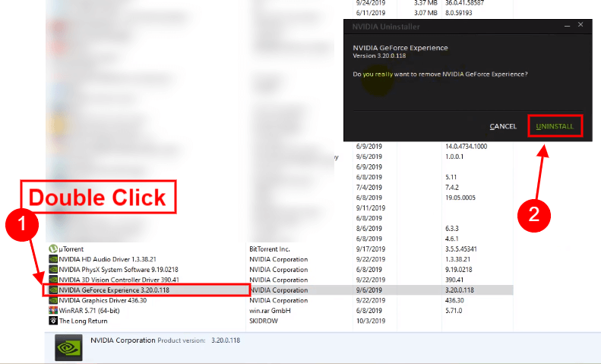Select NVIDIA HD Audio Driver 1.3.38.21 entry
Screen dimensions: 601x364
107,259
